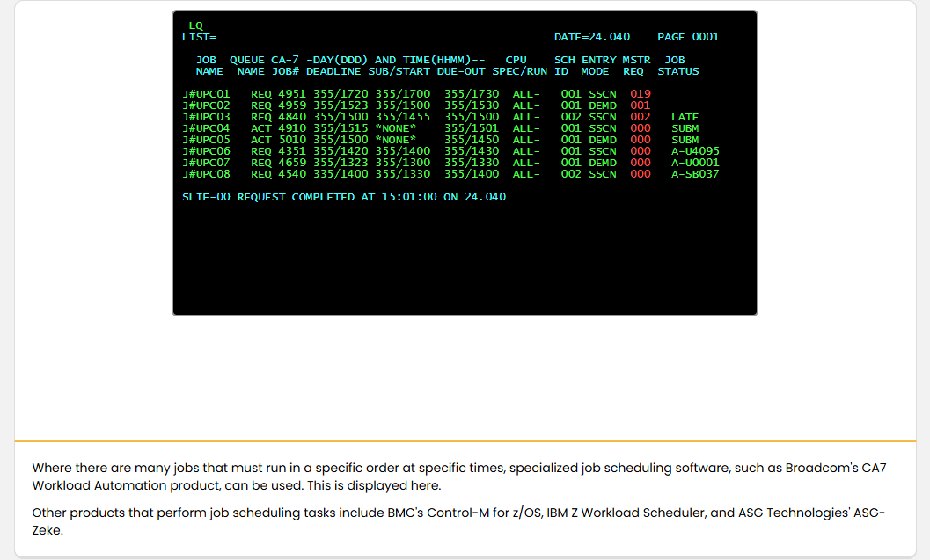Click the LIST= field label

pos(199,37)
